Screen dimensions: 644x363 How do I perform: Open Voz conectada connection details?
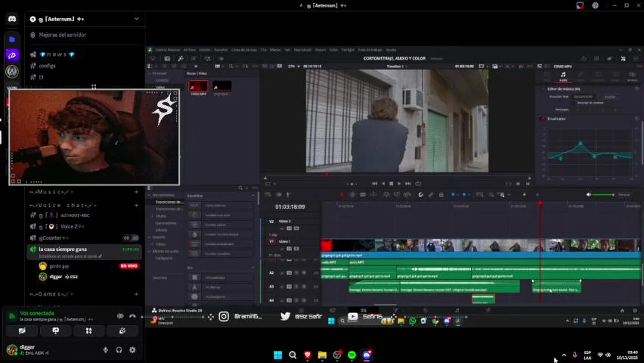click(x=37, y=313)
